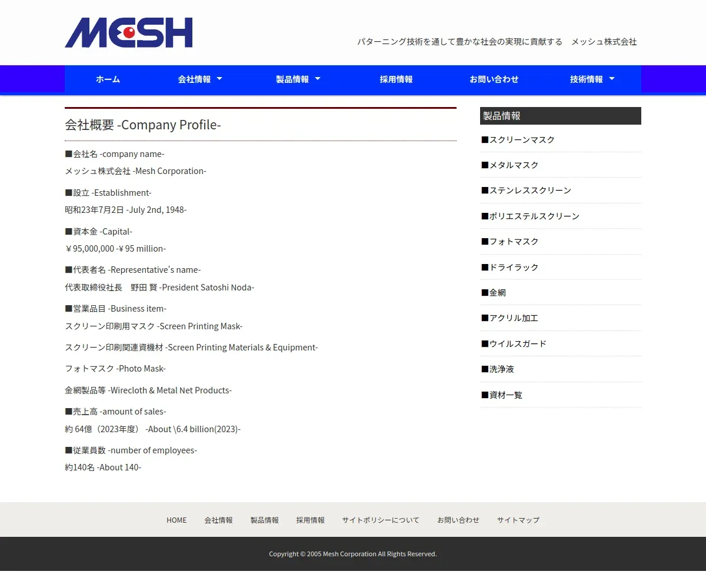
Task: Click the 会社概要 -Company Profile- heading
Action: (143, 125)
